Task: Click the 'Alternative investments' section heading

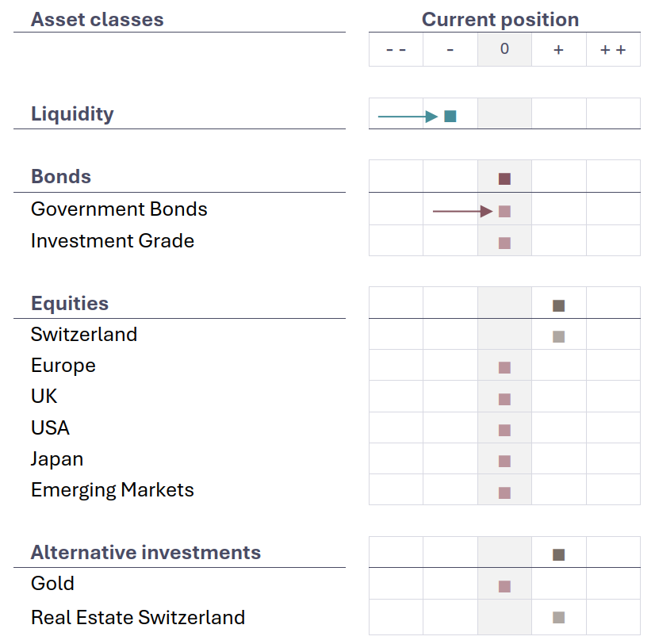Action: point(146,553)
